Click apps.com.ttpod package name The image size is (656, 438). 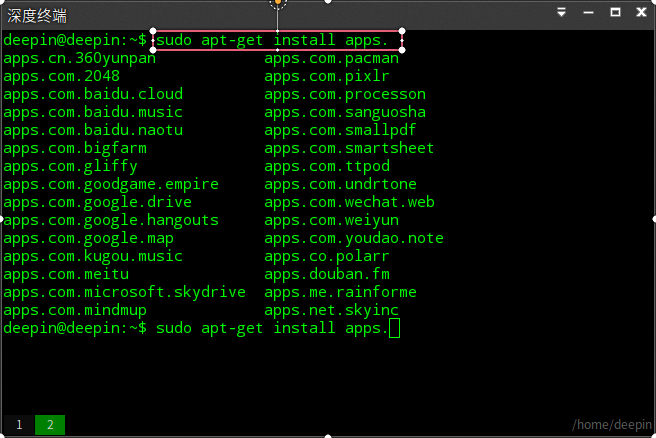pos(327,166)
